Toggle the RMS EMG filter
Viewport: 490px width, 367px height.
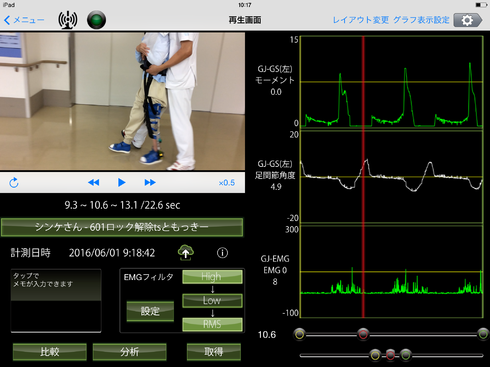pos(212,324)
